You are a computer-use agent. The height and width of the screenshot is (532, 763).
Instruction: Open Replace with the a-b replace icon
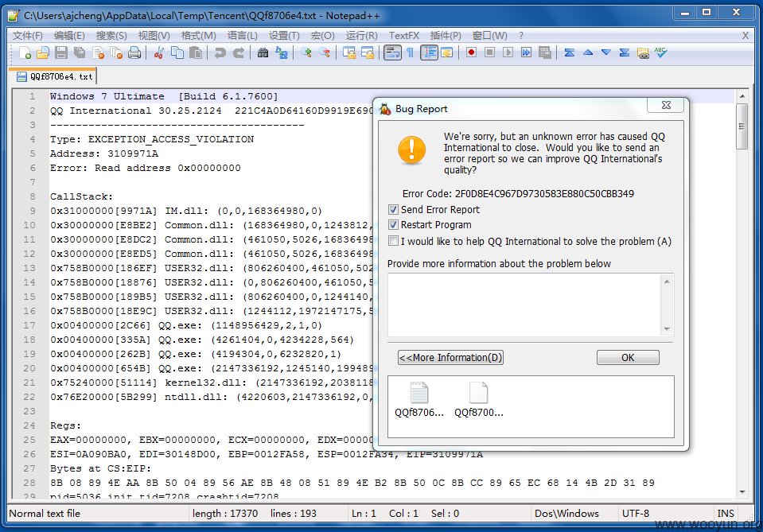tap(282, 52)
